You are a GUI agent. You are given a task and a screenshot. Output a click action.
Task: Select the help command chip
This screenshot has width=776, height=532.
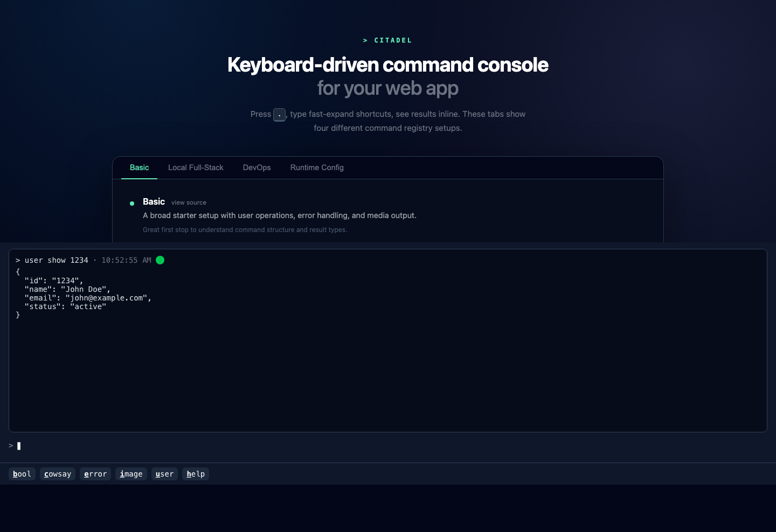196,474
